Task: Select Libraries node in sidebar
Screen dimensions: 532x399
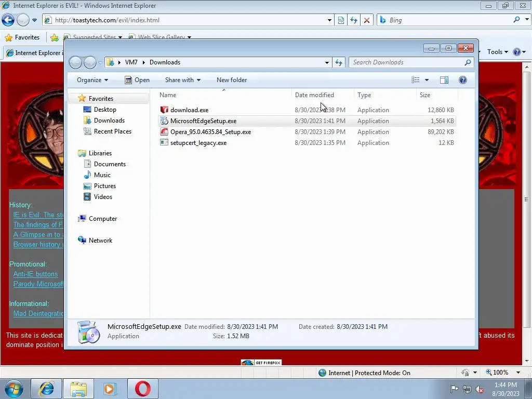Action: (x=100, y=153)
